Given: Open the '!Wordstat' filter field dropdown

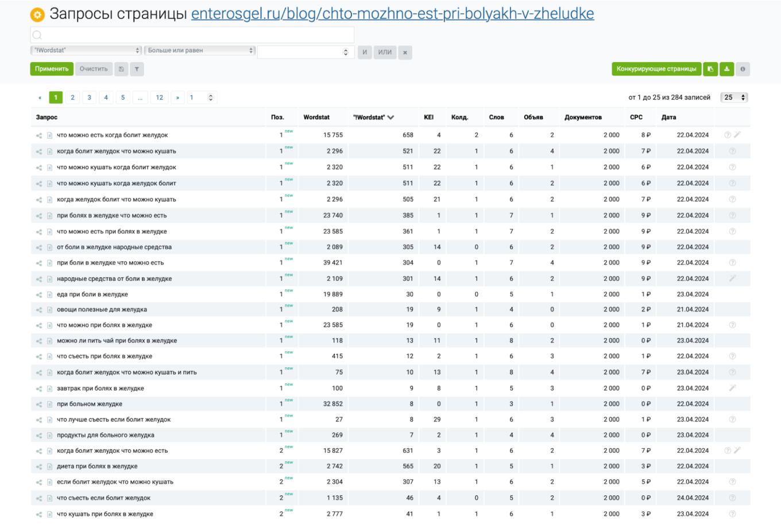Looking at the screenshot, I should [x=86, y=51].
